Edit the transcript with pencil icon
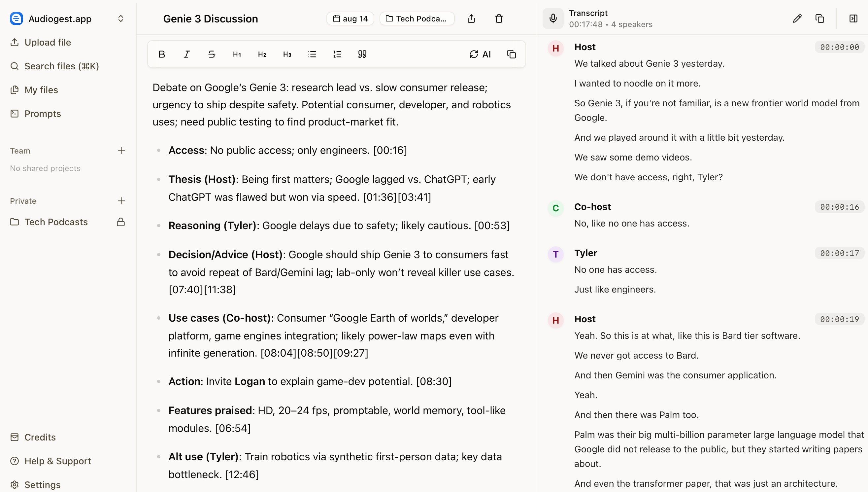Viewport: 868px width, 492px height. (797, 18)
